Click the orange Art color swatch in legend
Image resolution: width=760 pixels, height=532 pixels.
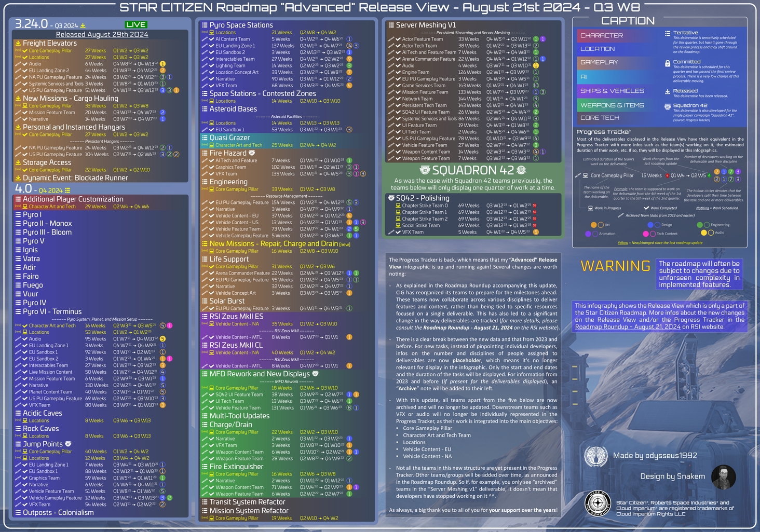point(593,225)
